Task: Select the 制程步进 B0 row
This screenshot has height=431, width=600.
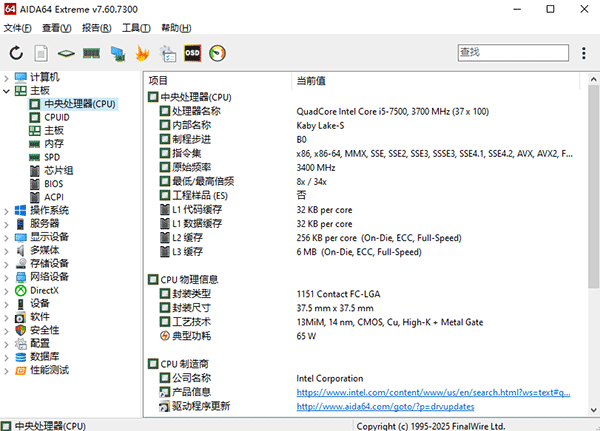Action: click(x=366, y=139)
